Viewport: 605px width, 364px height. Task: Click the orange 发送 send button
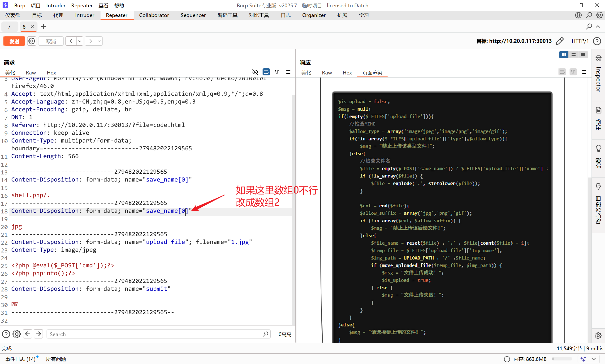(14, 41)
